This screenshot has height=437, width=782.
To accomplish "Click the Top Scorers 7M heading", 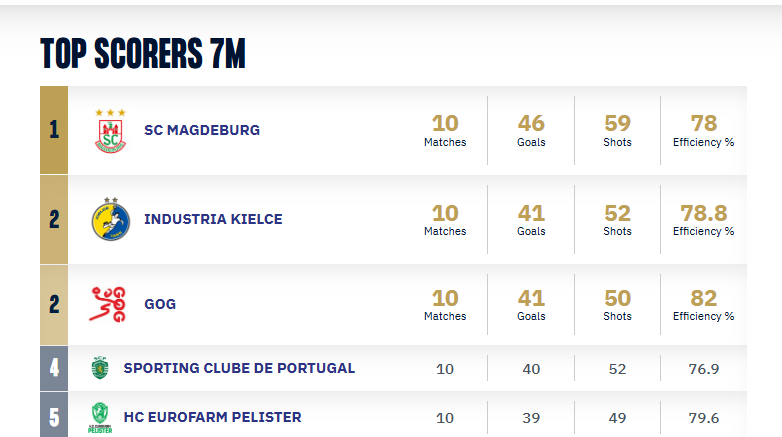I will coord(143,54).
